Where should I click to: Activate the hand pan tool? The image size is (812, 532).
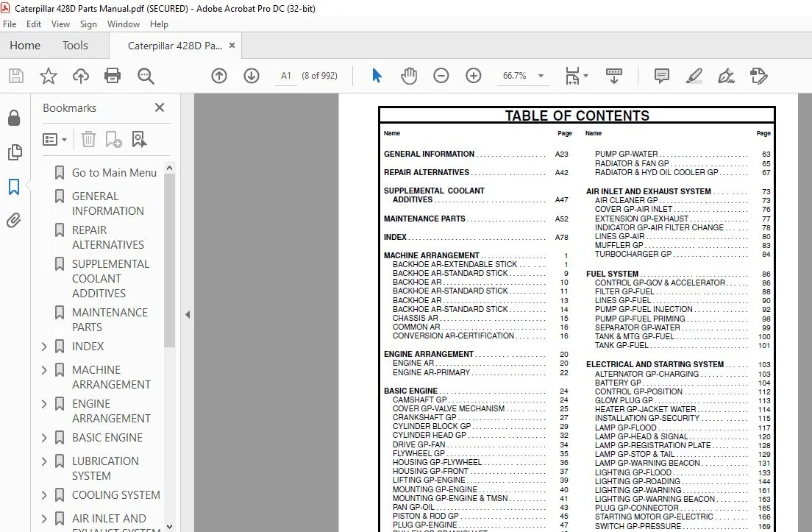(x=409, y=76)
